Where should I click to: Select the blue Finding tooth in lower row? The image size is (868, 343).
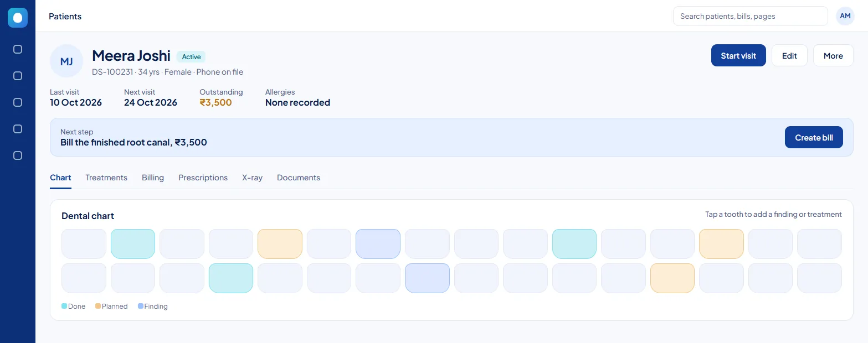point(427,278)
